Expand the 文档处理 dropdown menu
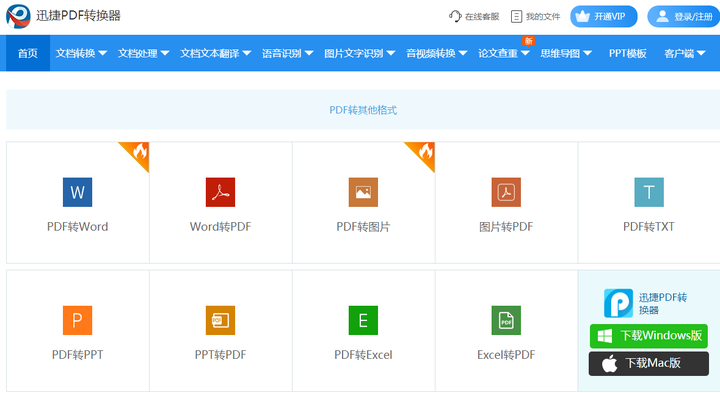720x393 pixels. [x=143, y=53]
